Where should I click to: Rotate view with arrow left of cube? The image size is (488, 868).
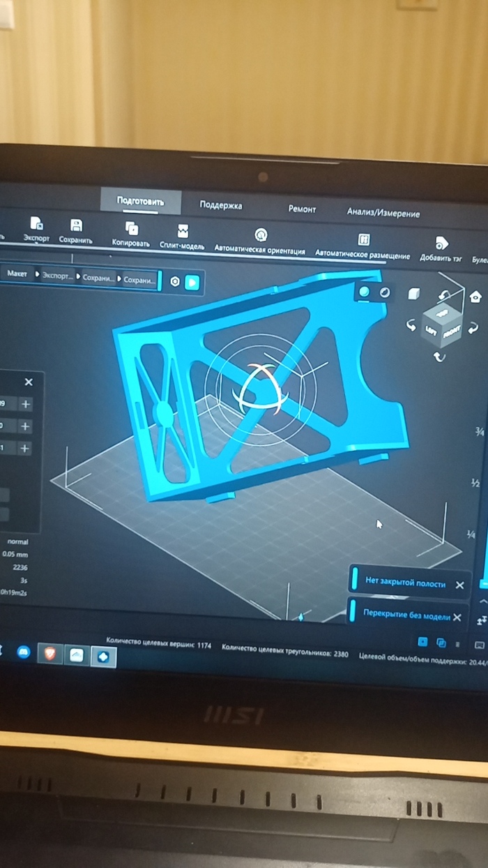[x=411, y=326]
